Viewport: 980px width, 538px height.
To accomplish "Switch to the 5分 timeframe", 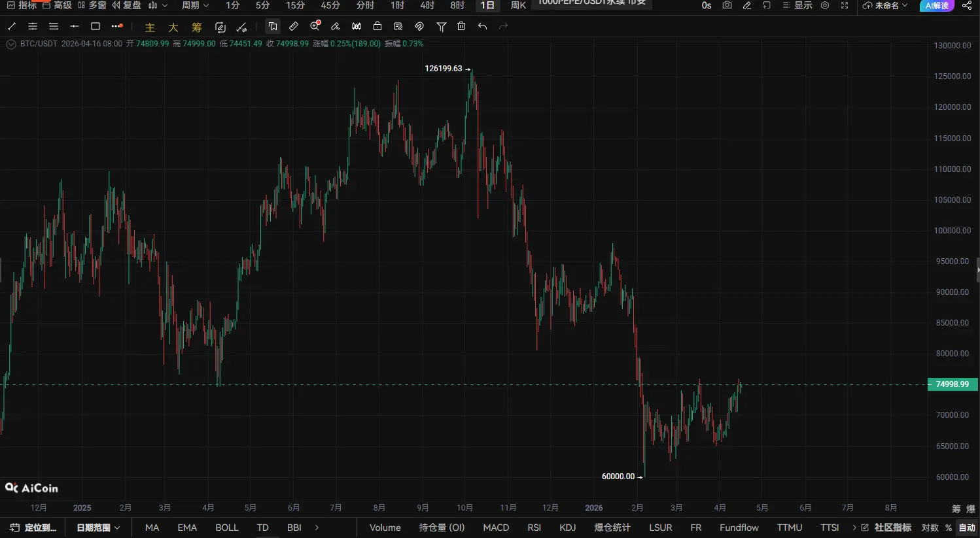I will click(263, 5).
